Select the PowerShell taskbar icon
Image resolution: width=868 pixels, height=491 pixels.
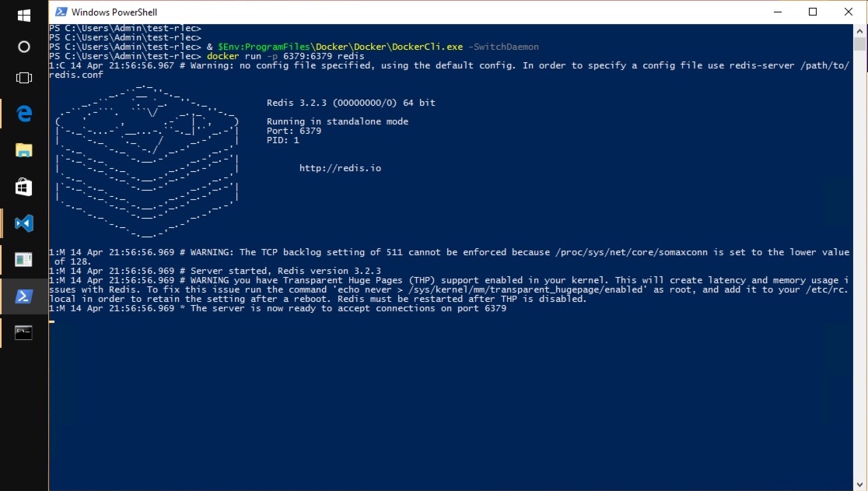click(x=24, y=296)
